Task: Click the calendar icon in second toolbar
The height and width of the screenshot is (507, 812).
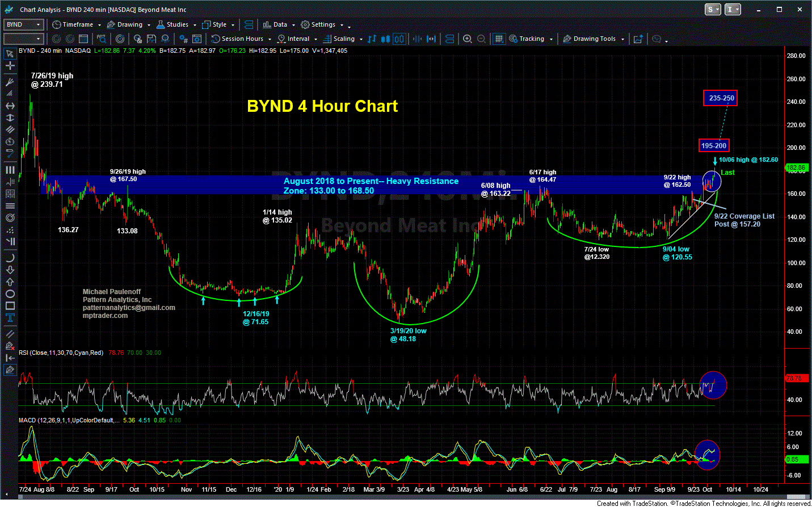Action: pos(83,39)
